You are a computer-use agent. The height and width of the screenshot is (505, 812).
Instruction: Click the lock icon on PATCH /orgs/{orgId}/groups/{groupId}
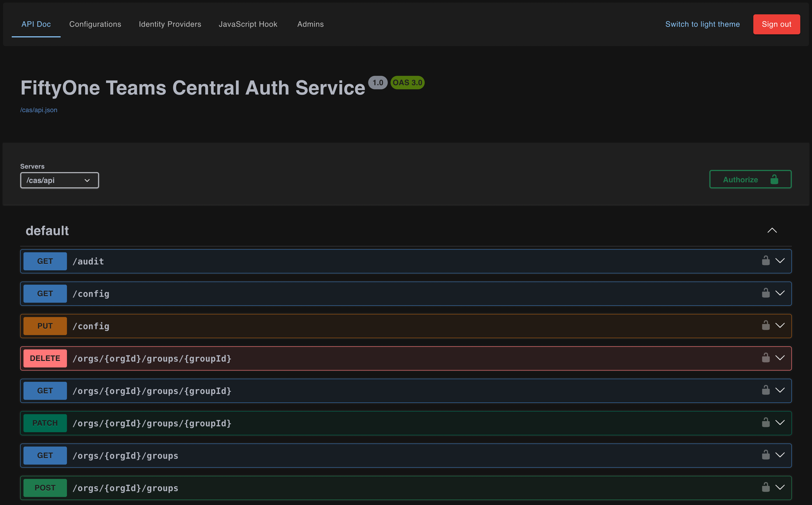(766, 422)
